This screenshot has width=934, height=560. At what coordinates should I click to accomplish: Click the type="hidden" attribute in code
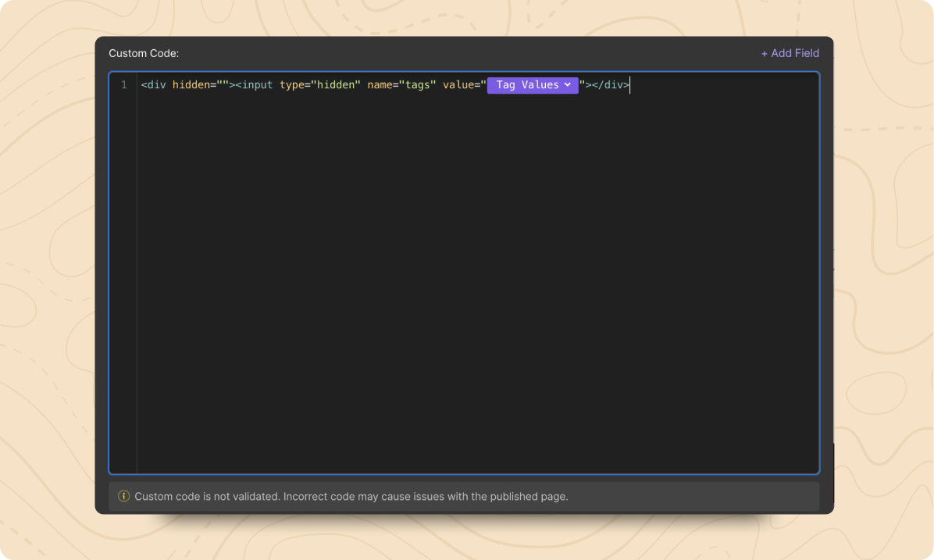point(320,84)
